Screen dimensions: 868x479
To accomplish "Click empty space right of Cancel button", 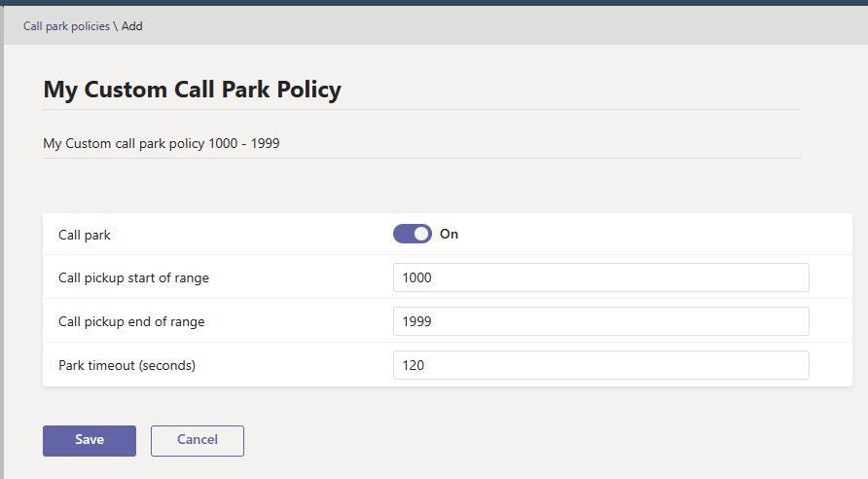I will [x=535, y=440].
